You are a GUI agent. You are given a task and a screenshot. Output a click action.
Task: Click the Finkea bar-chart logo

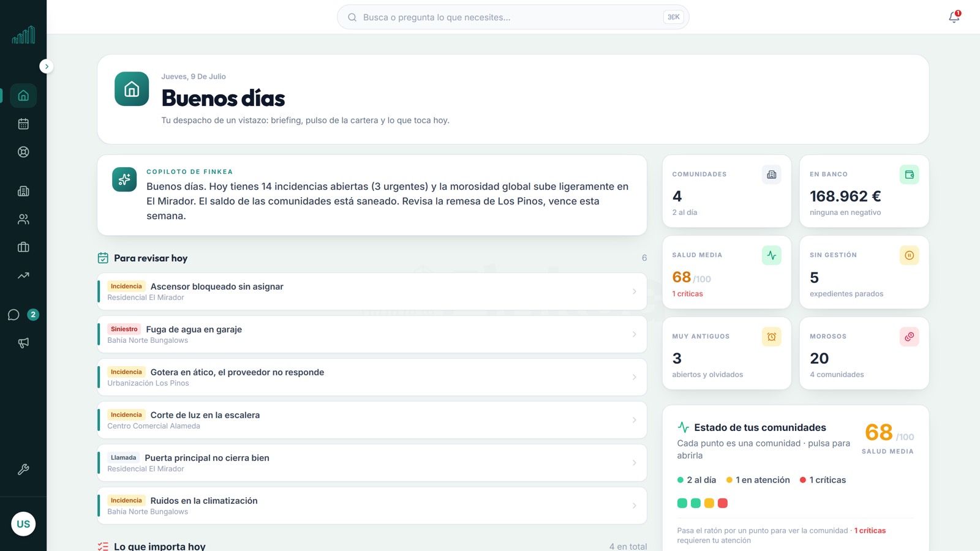click(23, 35)
